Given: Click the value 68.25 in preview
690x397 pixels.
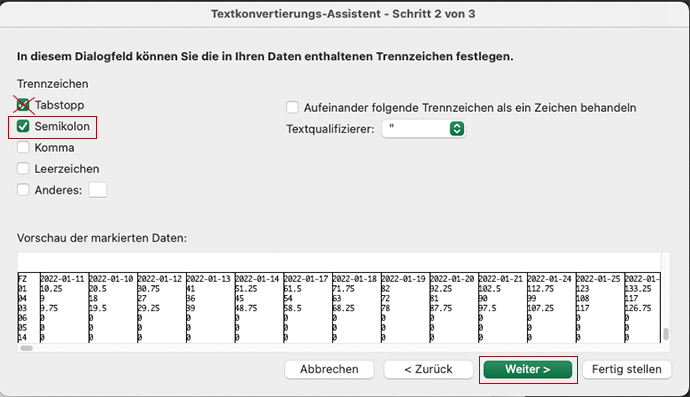Looking at the screenshot, I should coord(344,308).
